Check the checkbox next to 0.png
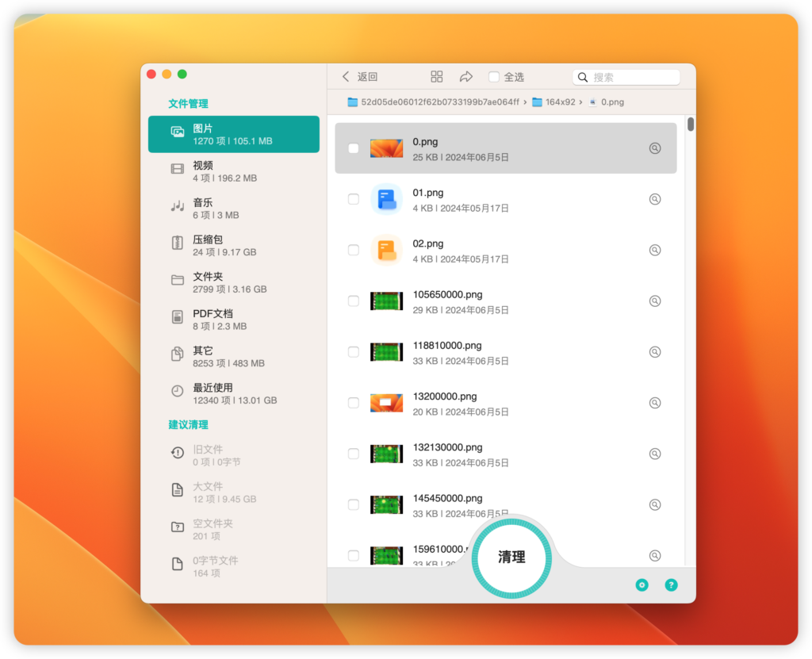 [353, 148]
